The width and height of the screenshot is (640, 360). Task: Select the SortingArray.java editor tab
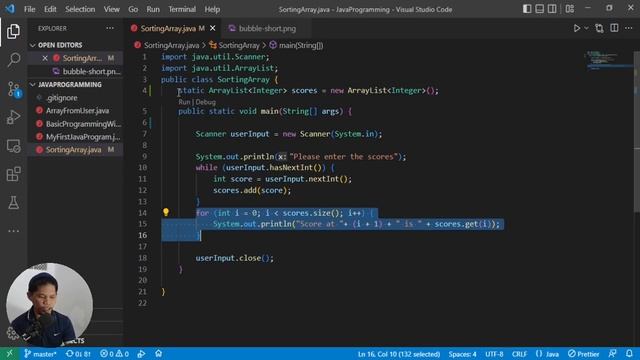pos(168,28)
